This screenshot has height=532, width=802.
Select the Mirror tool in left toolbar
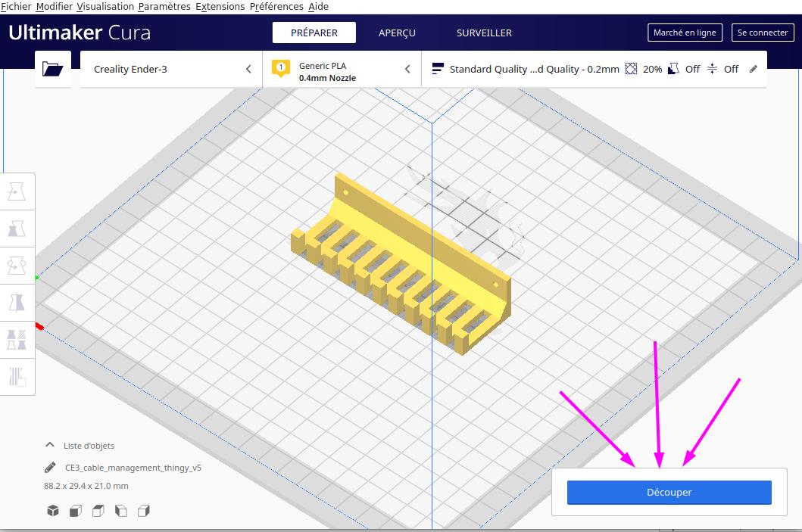pyautogui.click(x=17, y=303)
